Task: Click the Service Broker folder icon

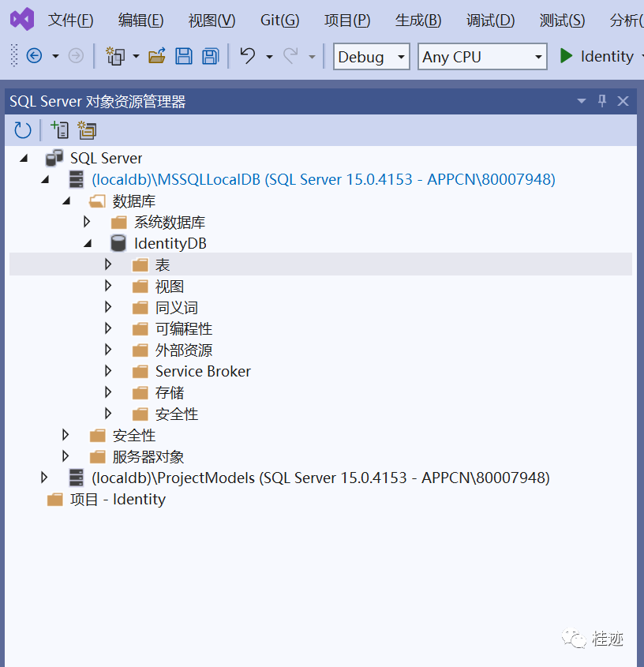Action: 140,371
